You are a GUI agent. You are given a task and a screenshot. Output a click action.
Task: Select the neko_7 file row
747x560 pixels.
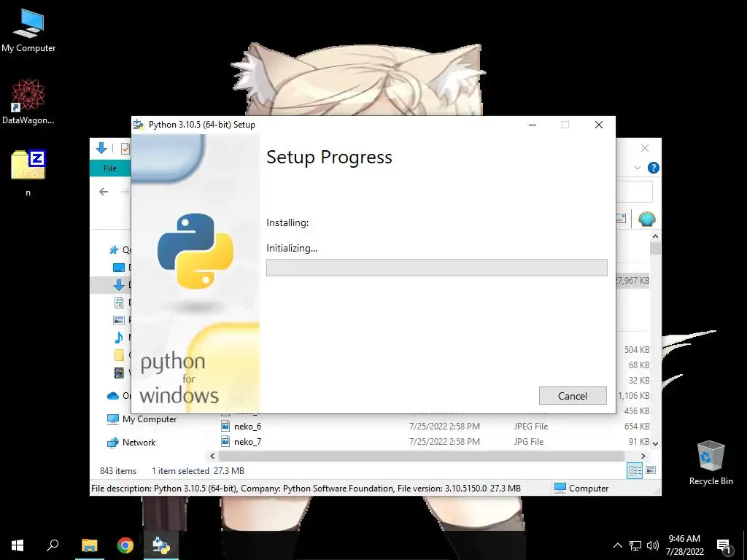tap(435, 441)
